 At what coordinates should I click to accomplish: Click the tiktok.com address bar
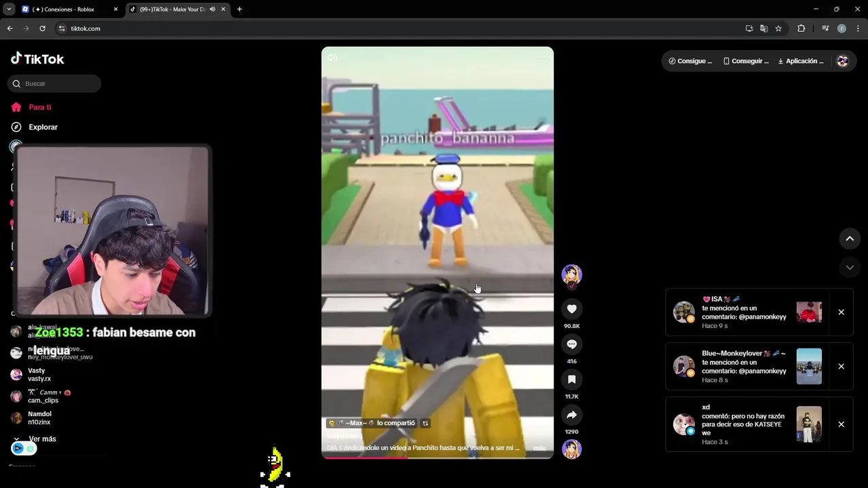tap(400, 28)
